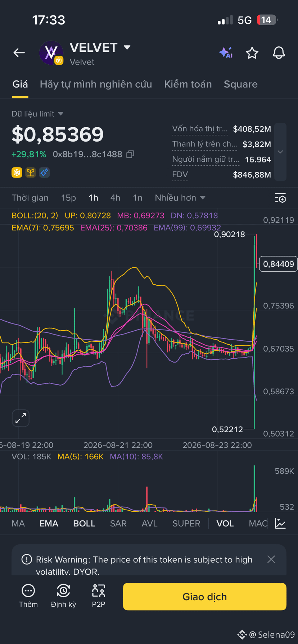
Task: Add VELVET to favorites with star icon
Action: coord(252,53)
